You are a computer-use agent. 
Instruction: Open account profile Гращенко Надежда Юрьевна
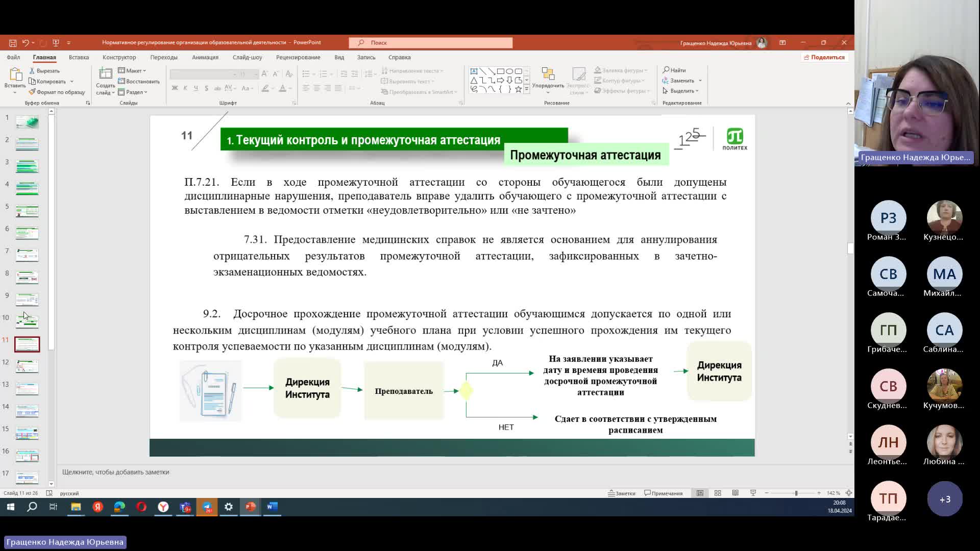724,43
